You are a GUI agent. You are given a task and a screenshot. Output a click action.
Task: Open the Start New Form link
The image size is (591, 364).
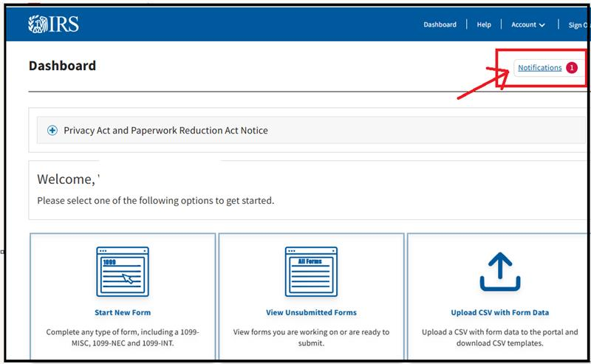[x=123, y=312]
